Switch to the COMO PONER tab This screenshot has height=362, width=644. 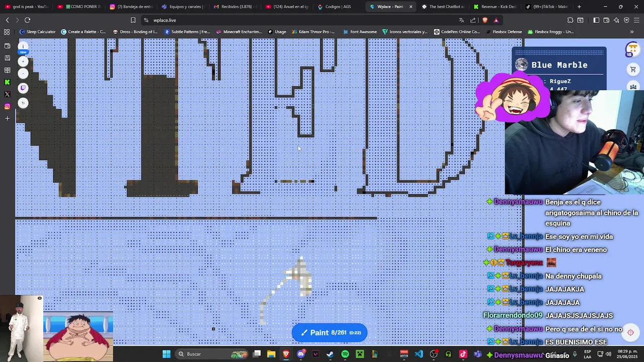[79, 7]
